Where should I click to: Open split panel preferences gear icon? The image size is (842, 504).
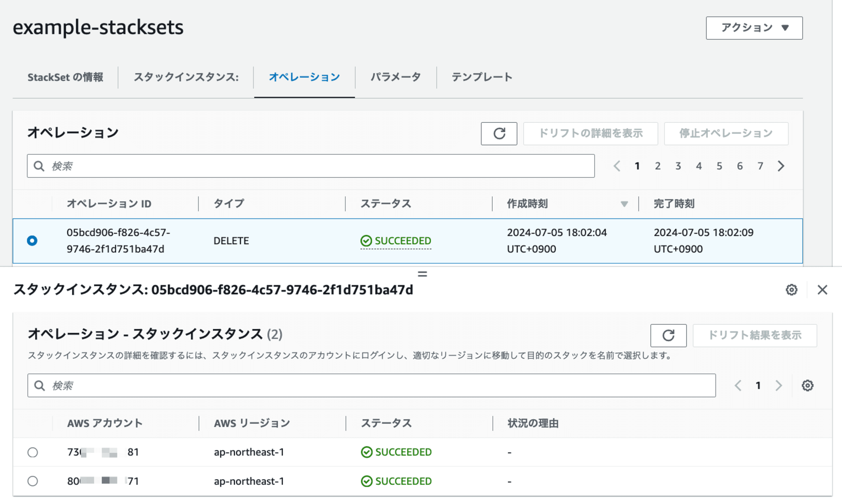791,290
